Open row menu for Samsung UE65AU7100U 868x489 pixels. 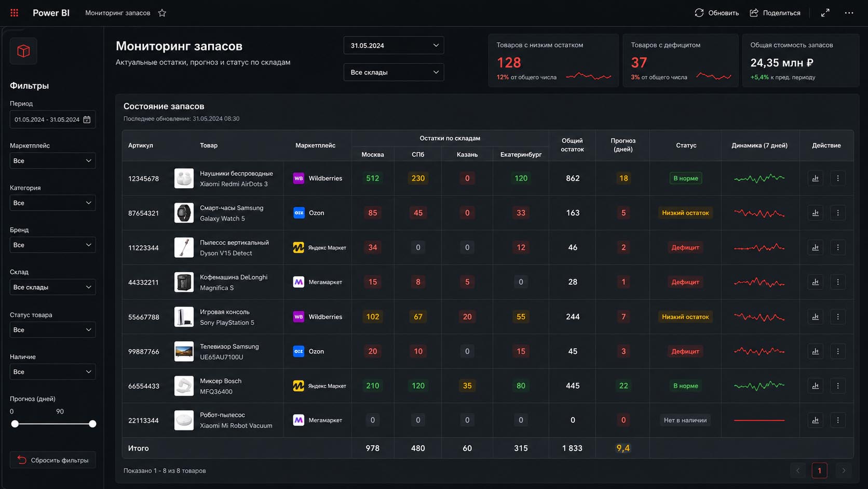coord(838,351)
